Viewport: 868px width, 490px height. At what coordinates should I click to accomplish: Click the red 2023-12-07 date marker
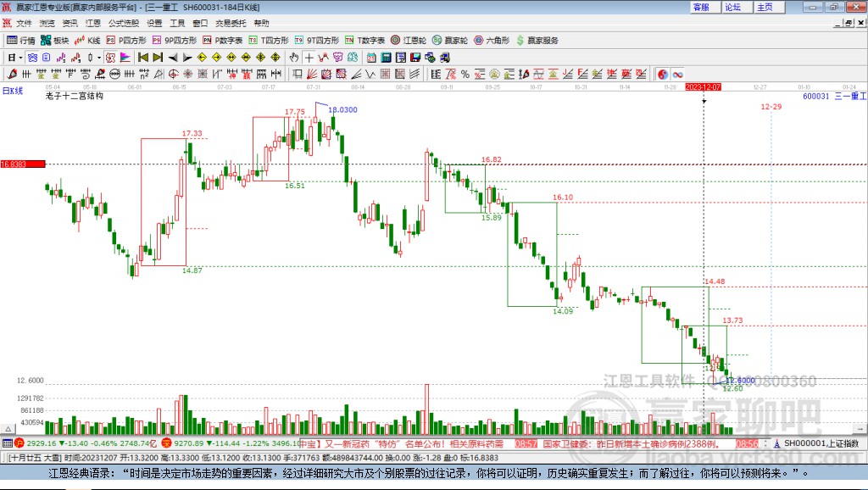[703, 87]
